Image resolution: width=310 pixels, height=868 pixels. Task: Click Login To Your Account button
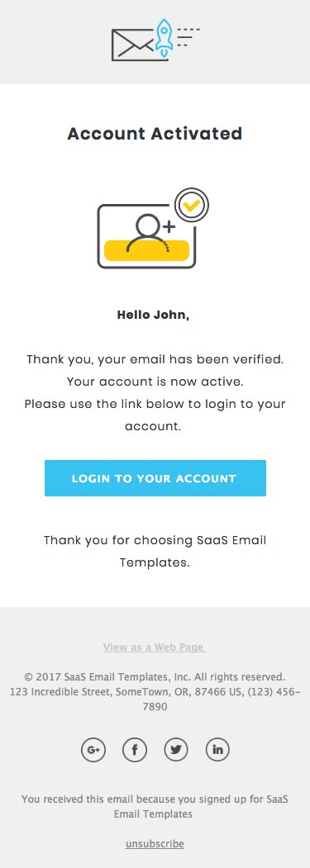coord(155,478)
